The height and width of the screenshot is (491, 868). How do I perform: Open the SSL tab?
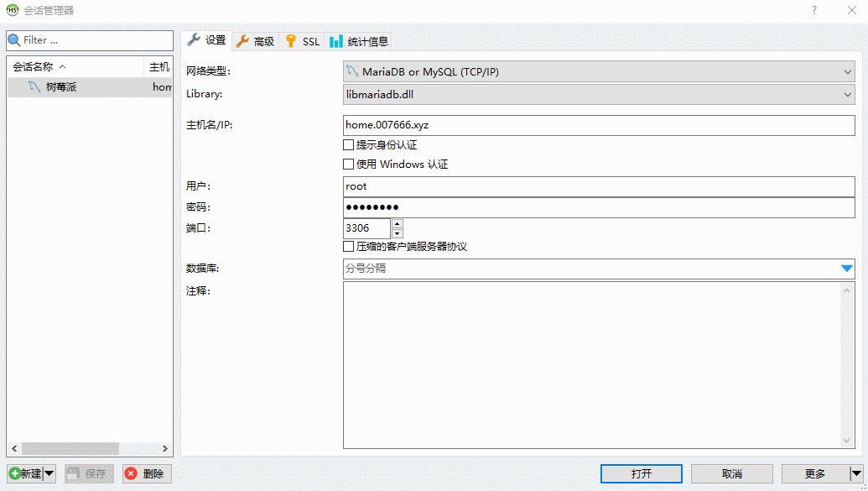click(x=302, y=39)
